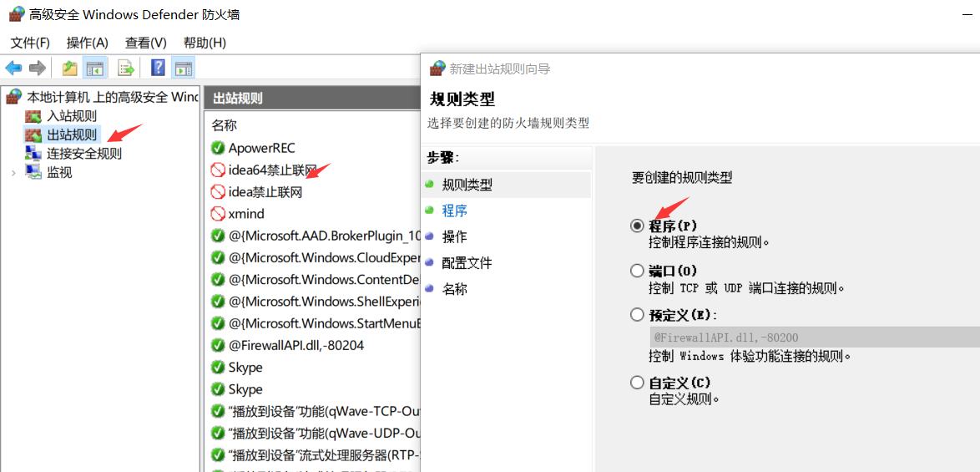
Task: Click the Back arrow toolbar icon
Action: pos(13,69)
